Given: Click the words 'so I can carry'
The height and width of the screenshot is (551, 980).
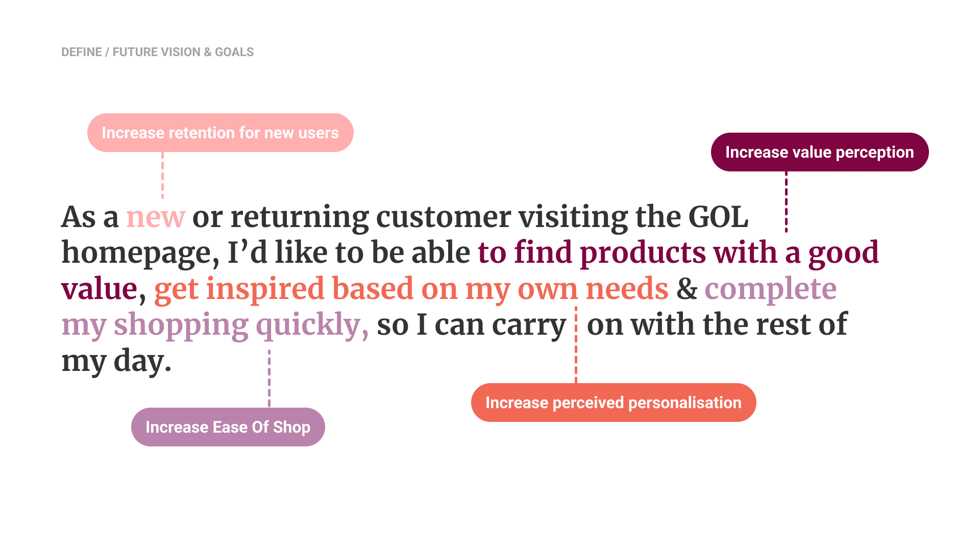Looking at the screenshot, I should pos(472,325).
